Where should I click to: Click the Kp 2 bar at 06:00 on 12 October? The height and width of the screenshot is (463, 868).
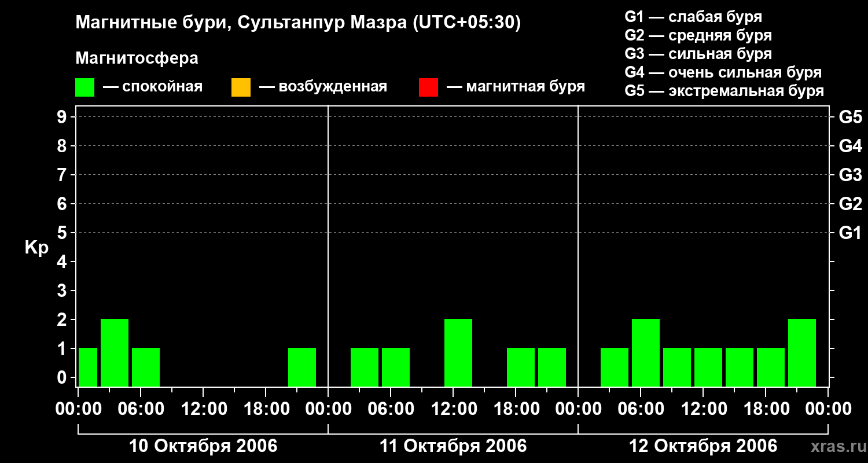point(646,352)
